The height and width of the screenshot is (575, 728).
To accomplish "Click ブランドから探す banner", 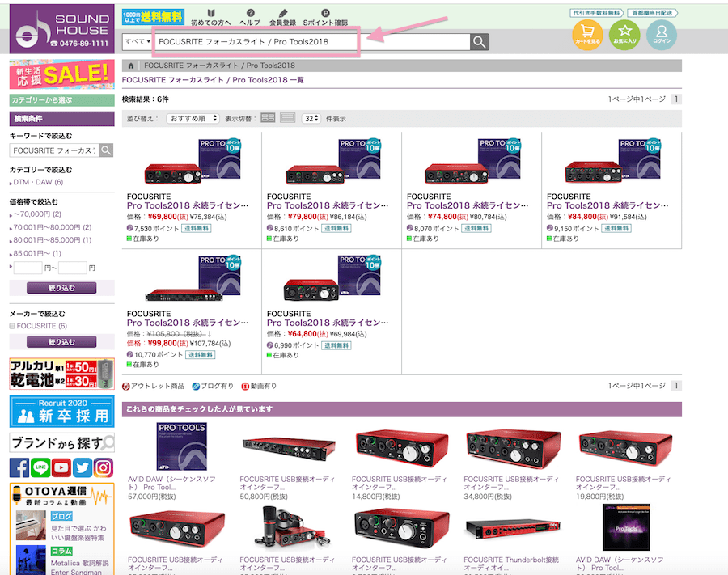I will [x=61, y=442].
